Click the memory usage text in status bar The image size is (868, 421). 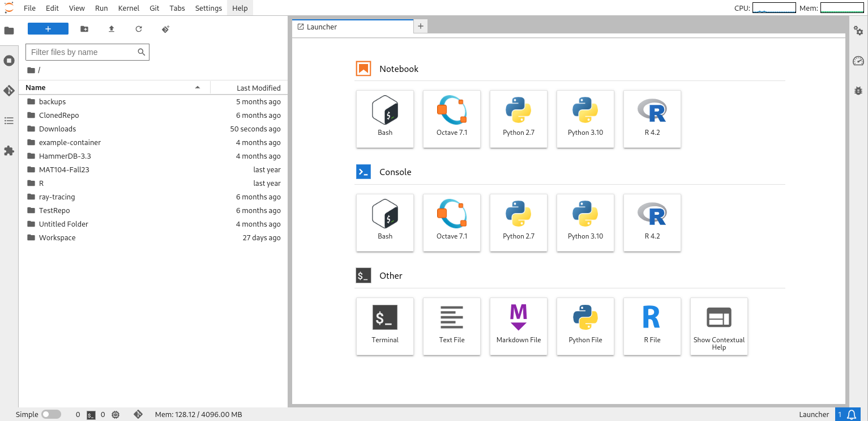(x=199, y=415)
